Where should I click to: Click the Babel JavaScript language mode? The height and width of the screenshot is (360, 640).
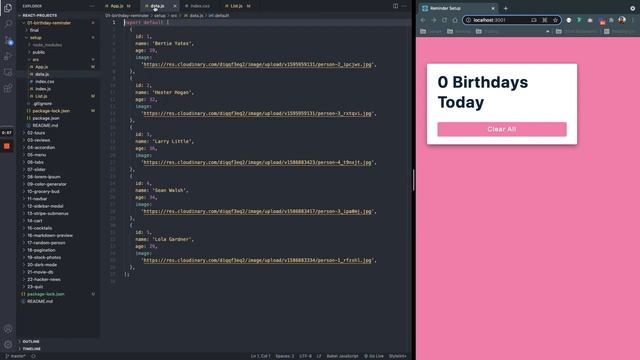coord(342,356)
